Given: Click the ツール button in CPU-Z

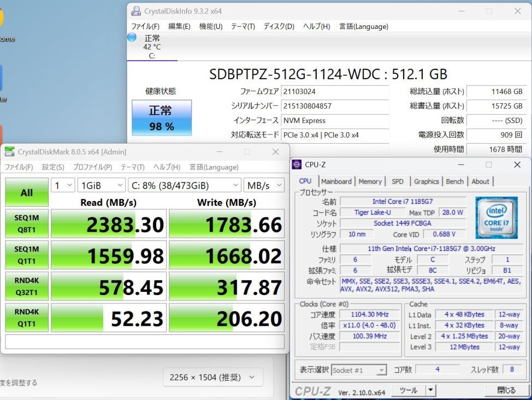Looking at the screenshot, I should coord(409,390).
